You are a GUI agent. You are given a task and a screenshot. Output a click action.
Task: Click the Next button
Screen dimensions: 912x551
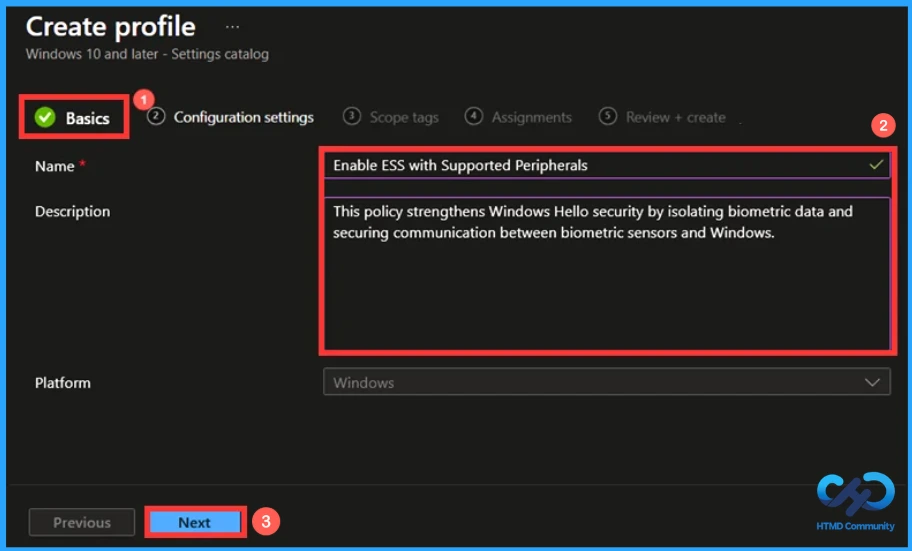click(x=195, y=522)
